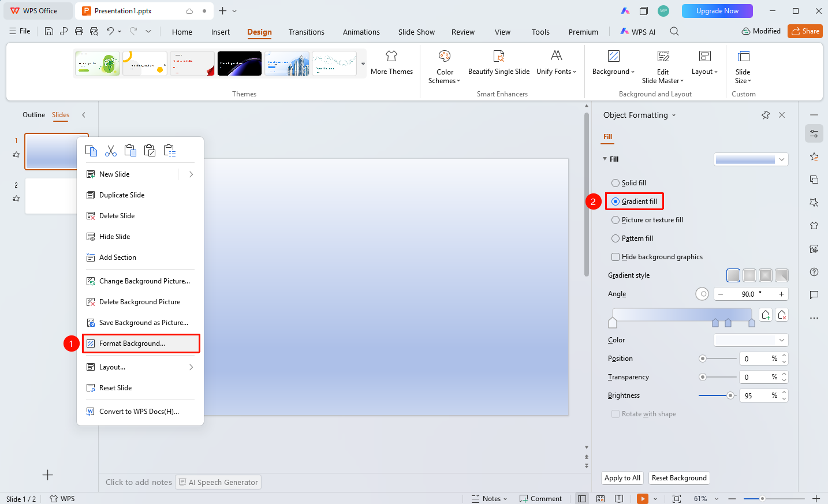Screen dimensions: 828x504
Task: Click the Reset Background button
Action: click(679, 478)
